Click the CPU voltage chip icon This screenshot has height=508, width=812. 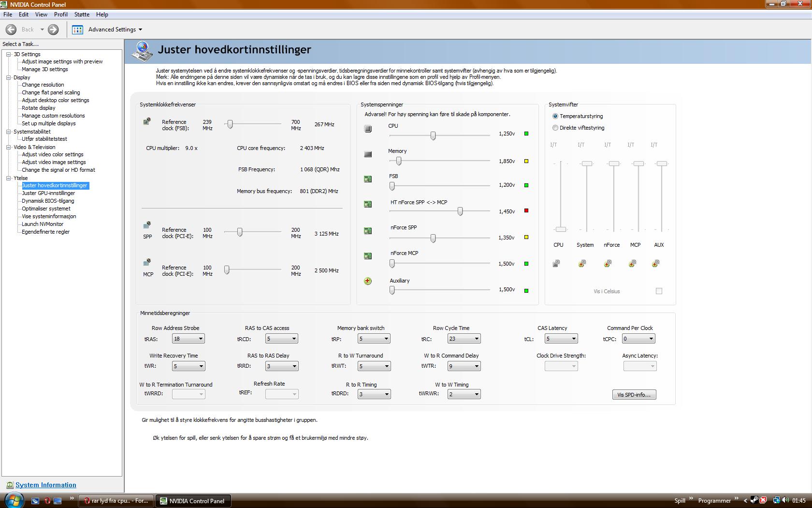(x=368, y=129)
